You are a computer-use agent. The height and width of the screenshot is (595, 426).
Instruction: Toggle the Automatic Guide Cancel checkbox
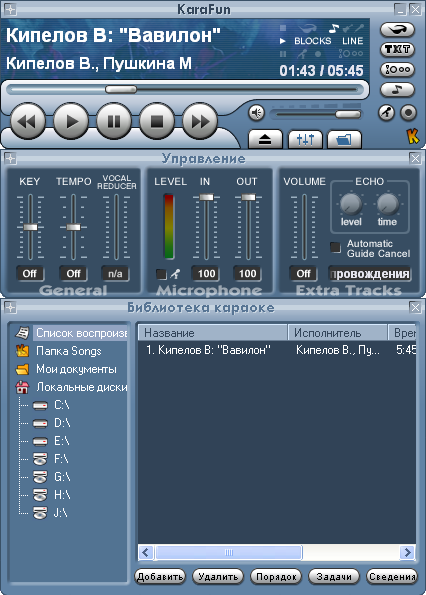pyautogui.click(x=335, y=247)
